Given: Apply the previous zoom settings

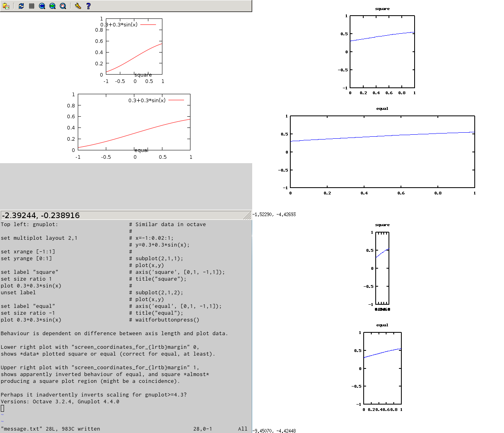Looking at the screenshot, I should pos(42,6).
